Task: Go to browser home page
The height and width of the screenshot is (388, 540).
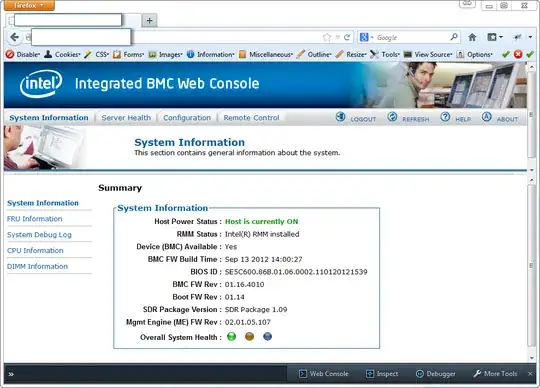Action: (472, 37)
